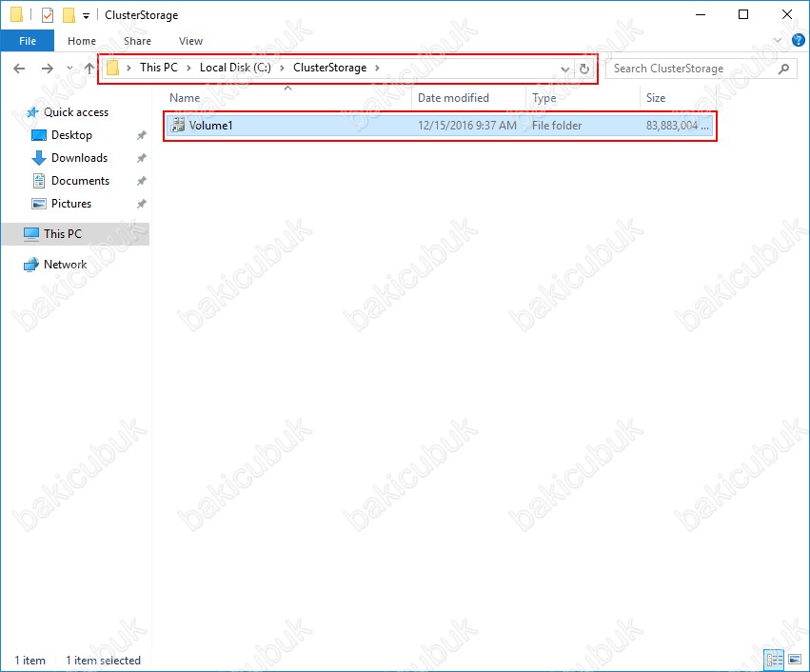Go forward with the Forward arrow
Screen dimensions: 810x672
click(x=47, y=69)
